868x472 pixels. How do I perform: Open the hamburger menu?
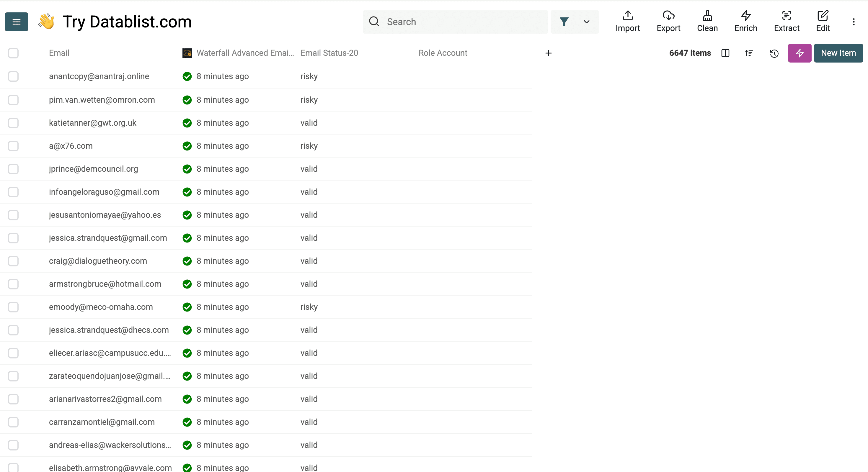(x=16, y=22)
